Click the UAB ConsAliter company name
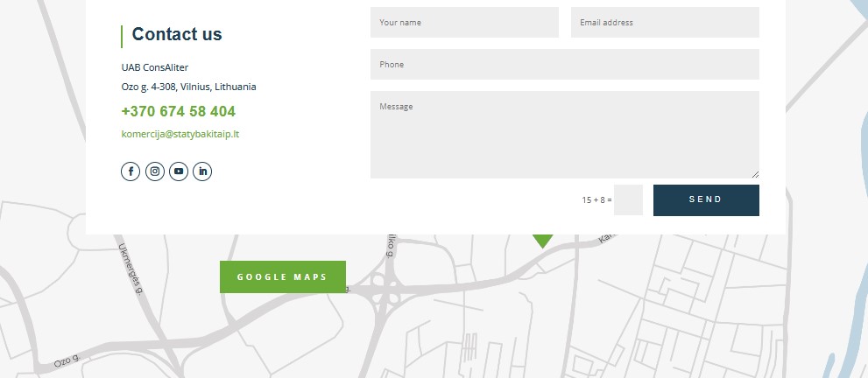Screen dimensions: 868x378 (155, 67)
